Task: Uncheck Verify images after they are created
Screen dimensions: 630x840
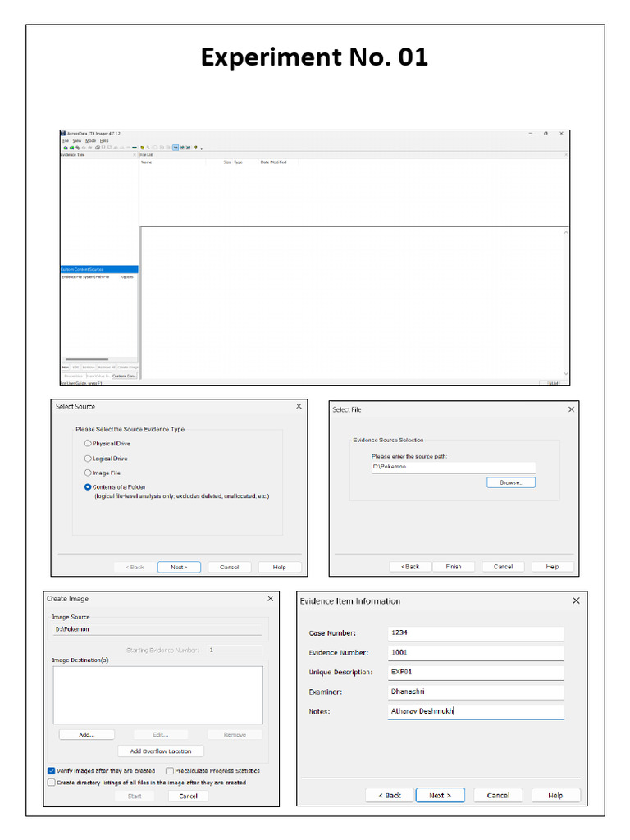Action: (x=52, y=771)
